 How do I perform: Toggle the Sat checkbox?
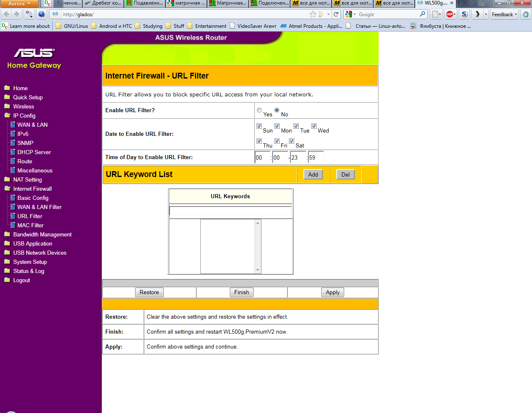pos(291,141)
